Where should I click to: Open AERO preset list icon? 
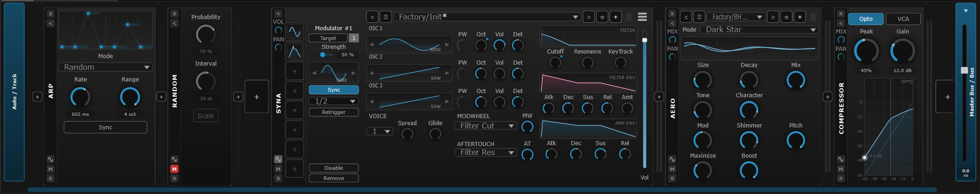(x=699, y=17)
